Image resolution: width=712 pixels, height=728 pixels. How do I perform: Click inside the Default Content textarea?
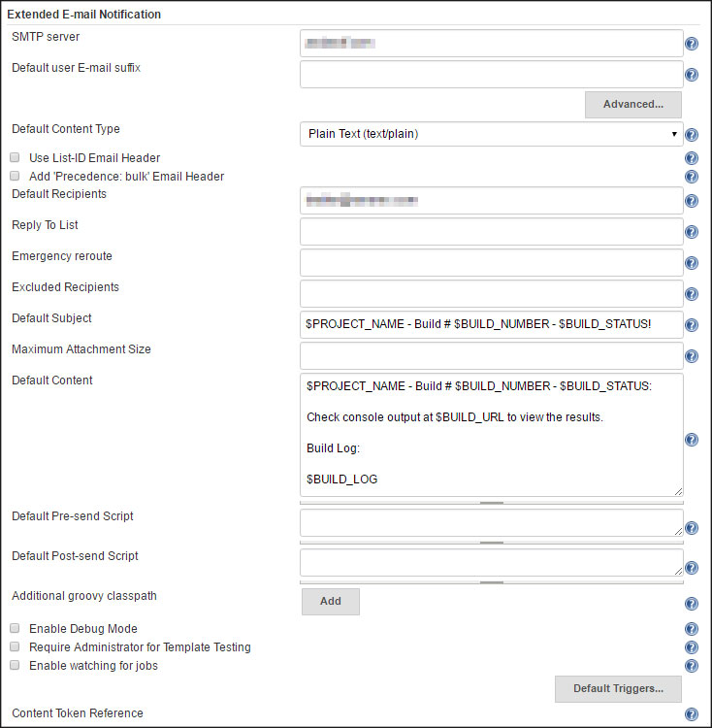(491, 435)
